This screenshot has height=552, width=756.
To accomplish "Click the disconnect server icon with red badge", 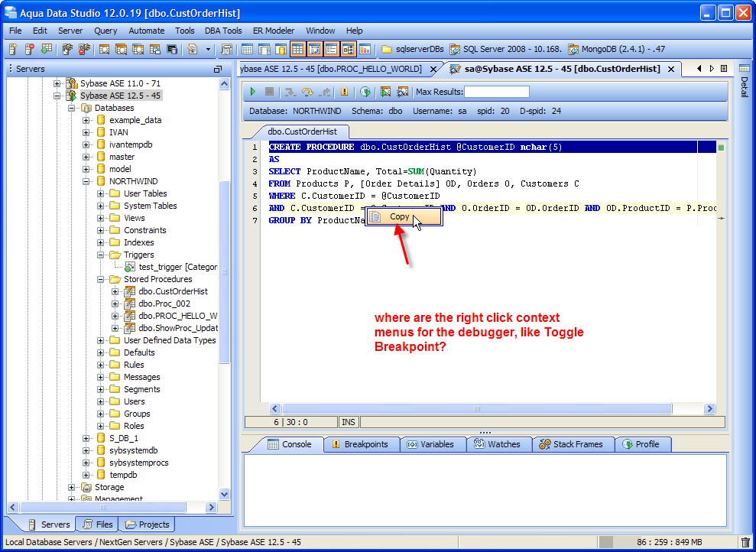I will 84,49.
